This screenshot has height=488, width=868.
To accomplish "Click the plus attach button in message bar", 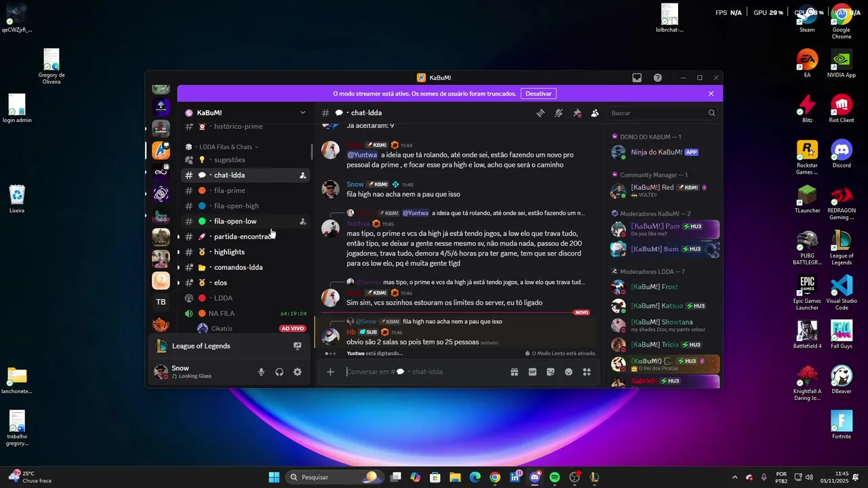I will (x=330, y=371).
